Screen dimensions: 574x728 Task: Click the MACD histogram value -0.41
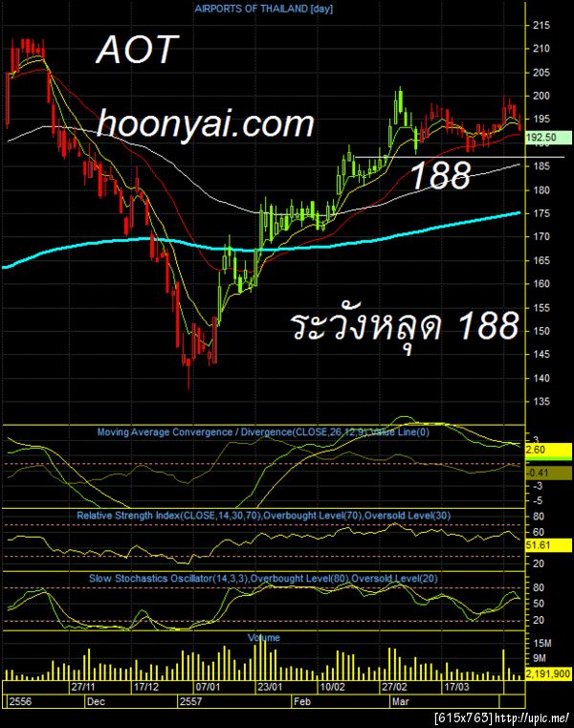[x=548, y=474]
